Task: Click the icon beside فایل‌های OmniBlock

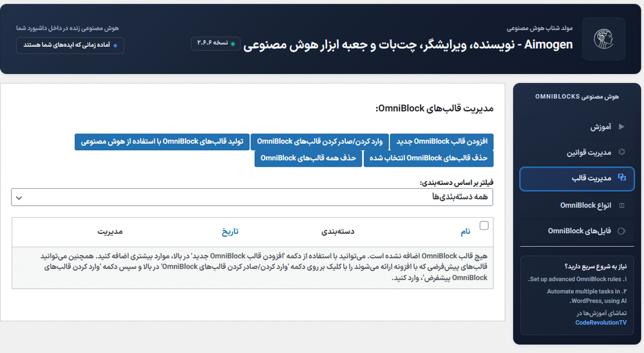Action: [621, 231]
